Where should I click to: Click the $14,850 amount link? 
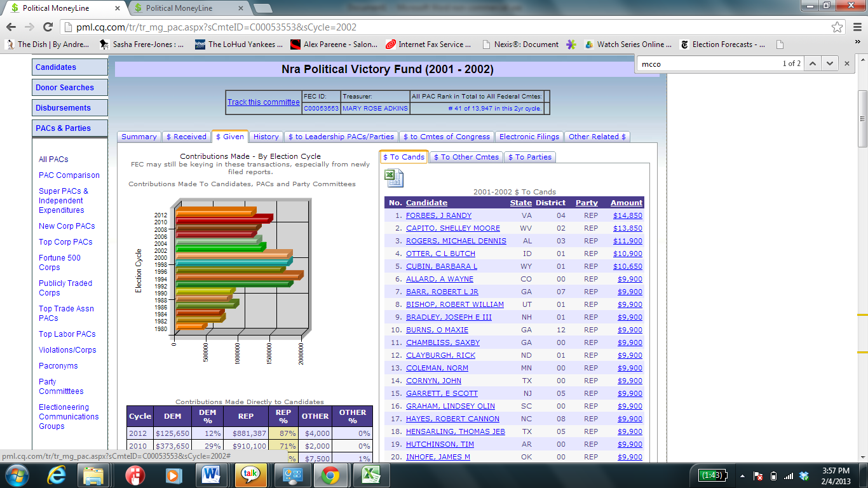628,215
